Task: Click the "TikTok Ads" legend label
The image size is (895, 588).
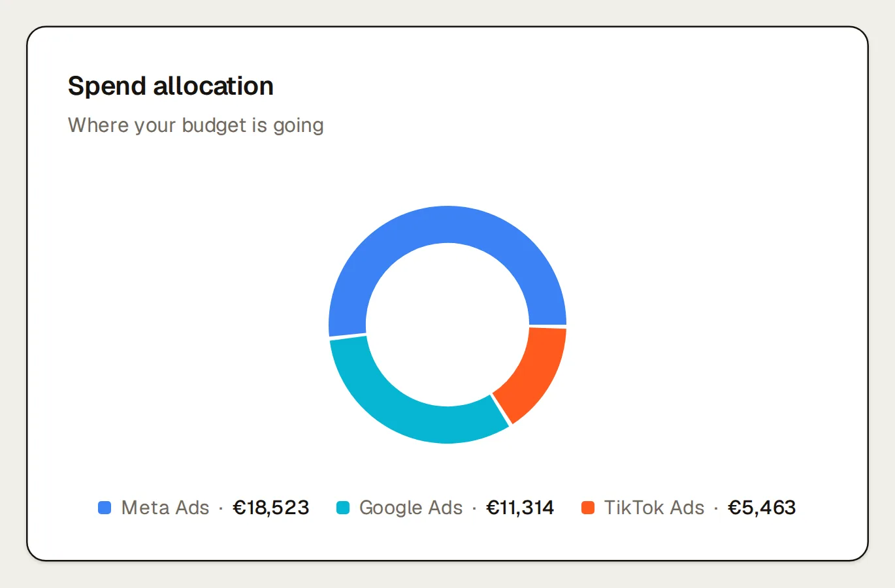Action: [x=655, y=508]
